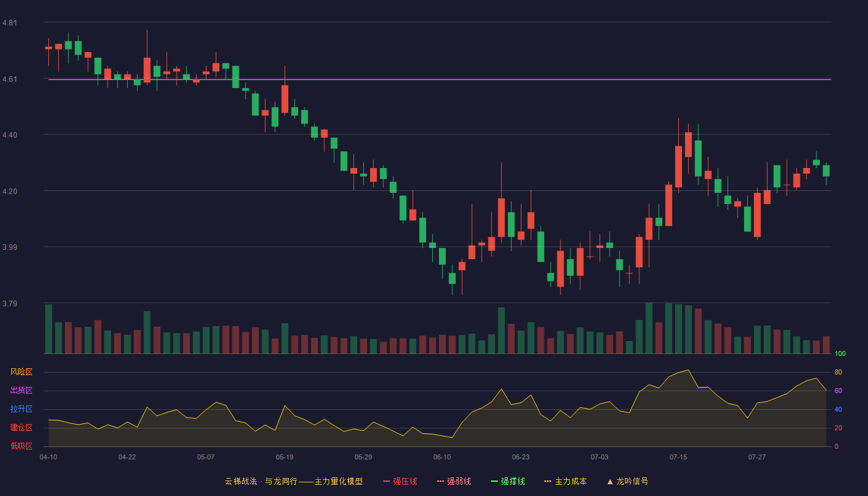Click the 07-03 date label

(600, 457)
